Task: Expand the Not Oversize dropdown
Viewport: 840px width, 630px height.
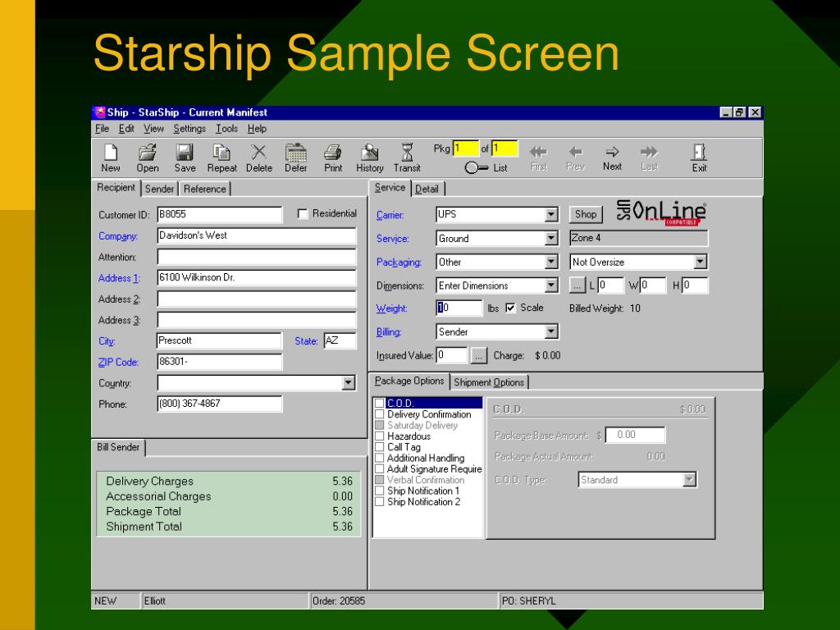Action: click(701, 262)
